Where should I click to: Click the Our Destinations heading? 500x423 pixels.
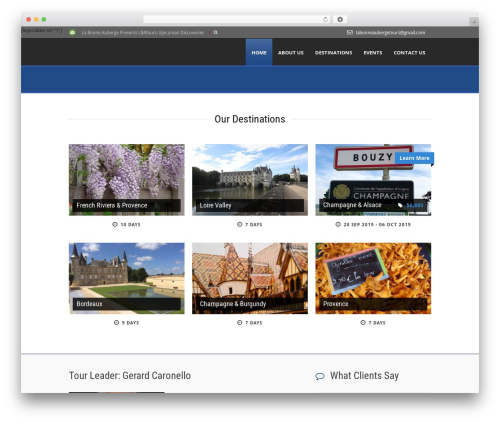pyautogui.click(x=250, y=119)
